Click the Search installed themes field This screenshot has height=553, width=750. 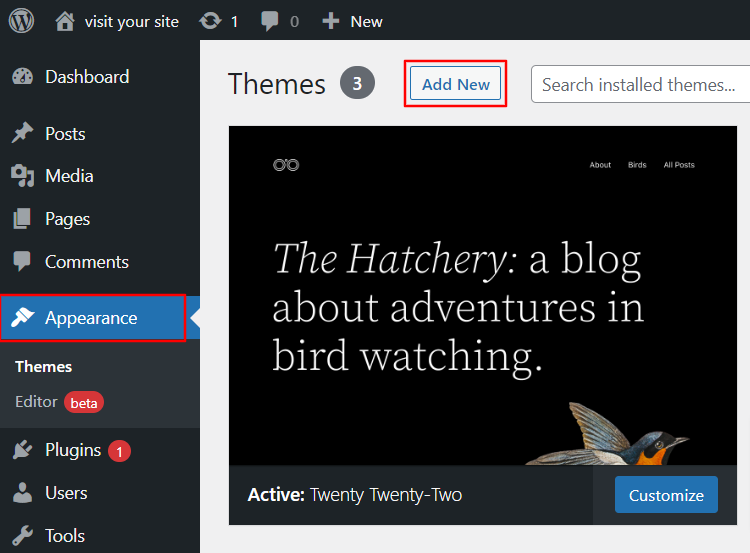click(x=640, y=85)
